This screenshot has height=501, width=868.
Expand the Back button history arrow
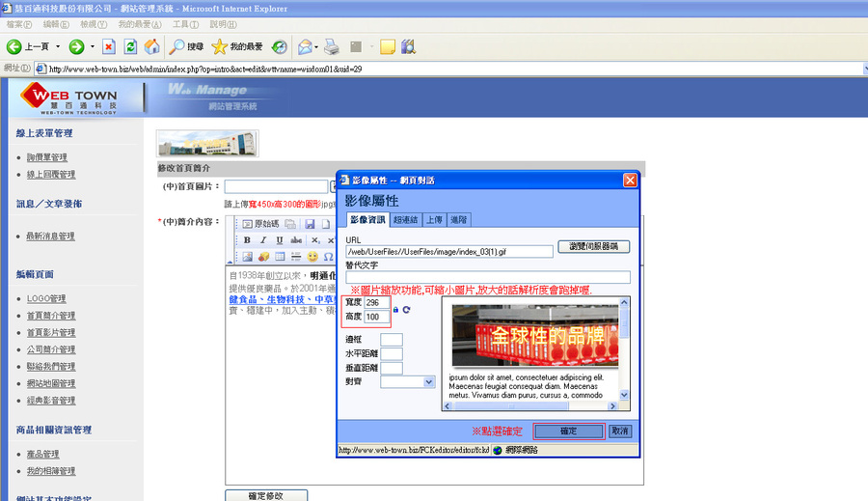coord(58,47)
